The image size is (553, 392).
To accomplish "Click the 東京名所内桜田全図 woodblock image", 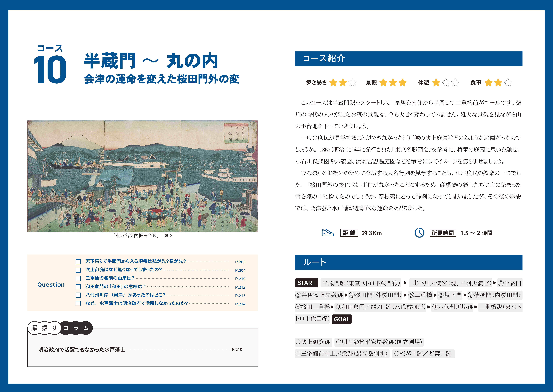I will 143,176.
